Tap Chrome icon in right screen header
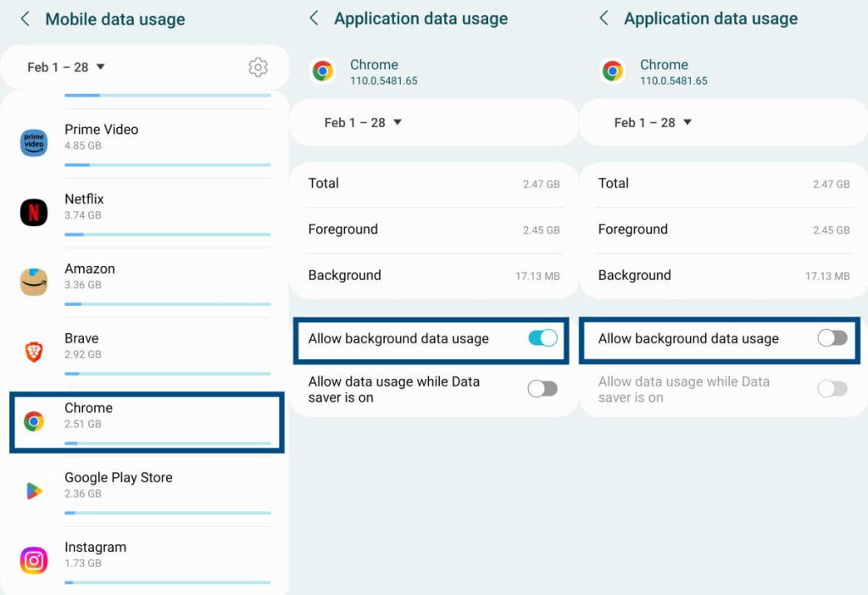This screenshot has width=868, height=595. click(613, 71)
